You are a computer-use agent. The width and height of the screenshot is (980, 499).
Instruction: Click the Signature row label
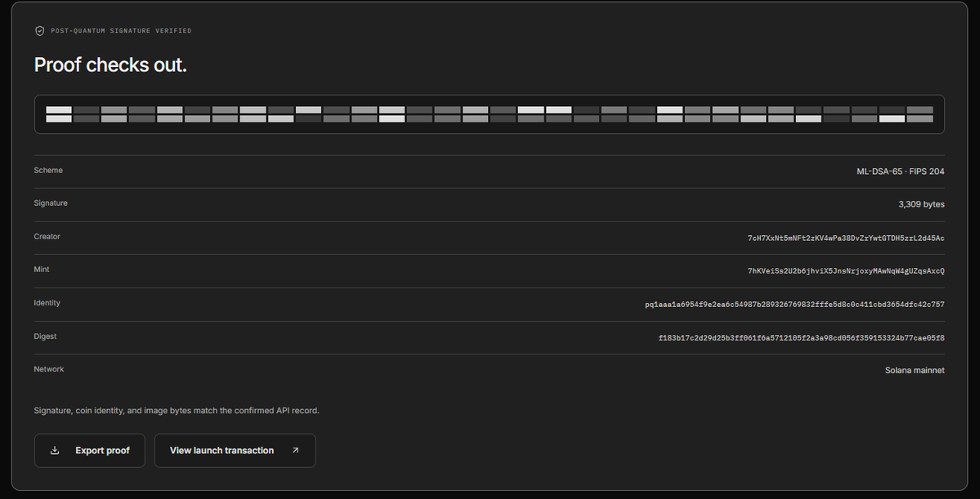pos(51,203)
